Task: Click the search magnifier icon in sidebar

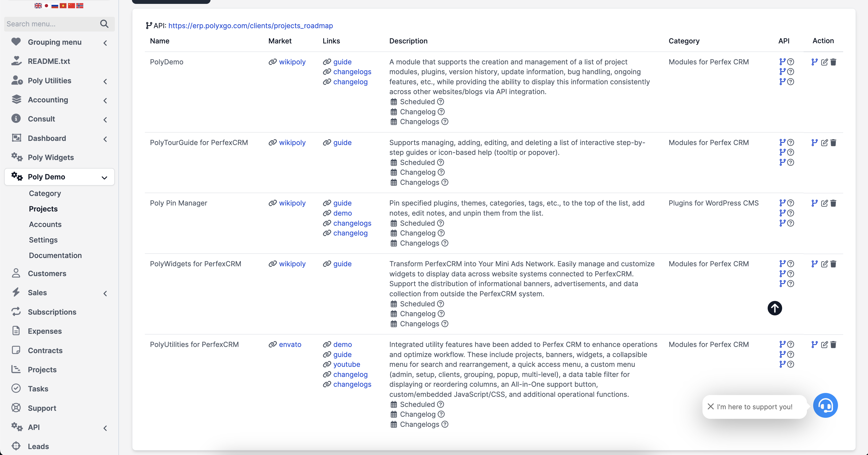Action: (x=104, y=24)
